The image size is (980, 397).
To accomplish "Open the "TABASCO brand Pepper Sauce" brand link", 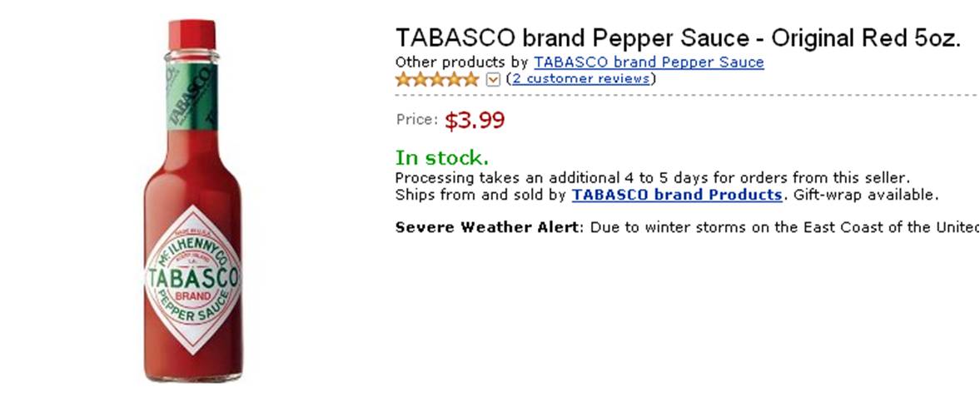I will tap(649, 62).
